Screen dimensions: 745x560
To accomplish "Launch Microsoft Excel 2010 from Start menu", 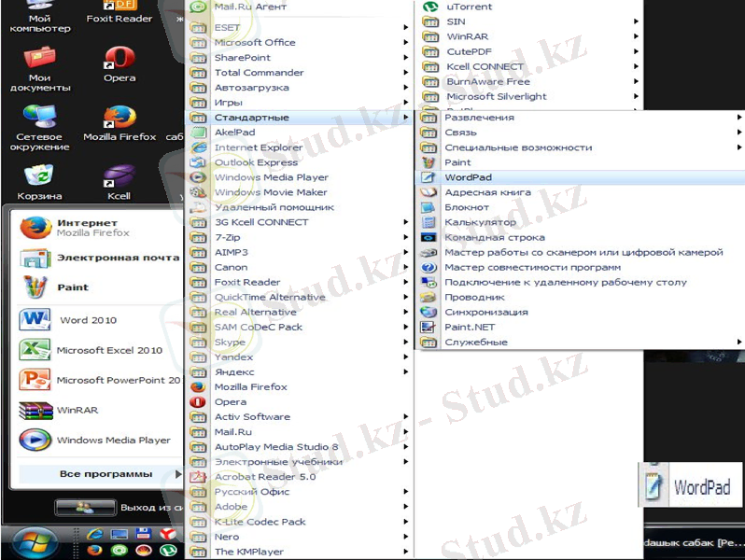I will 108,351.
